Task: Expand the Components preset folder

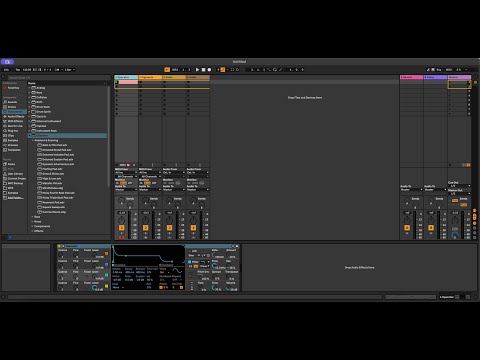Action: pos(33,226)
